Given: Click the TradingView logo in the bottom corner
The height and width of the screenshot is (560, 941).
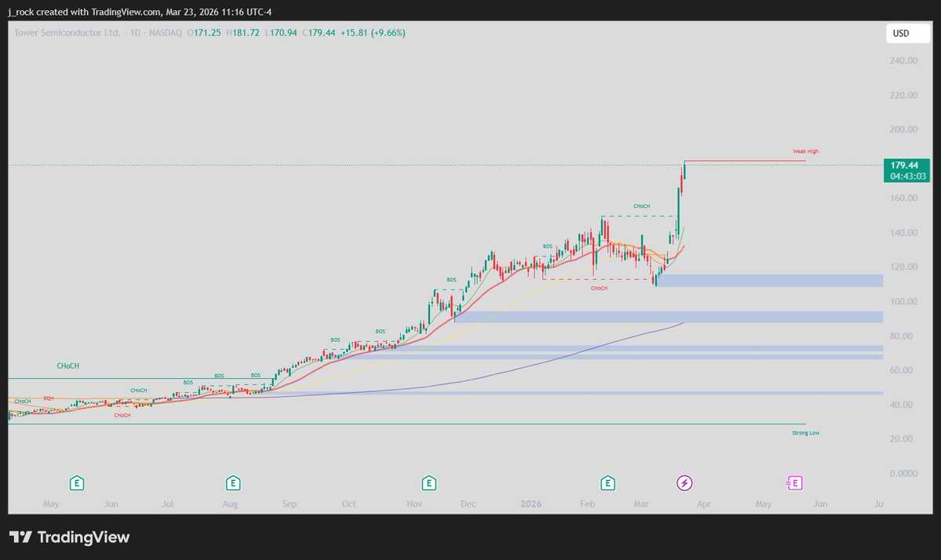Looking at the screenshot, I should click(x=68, y=537).
